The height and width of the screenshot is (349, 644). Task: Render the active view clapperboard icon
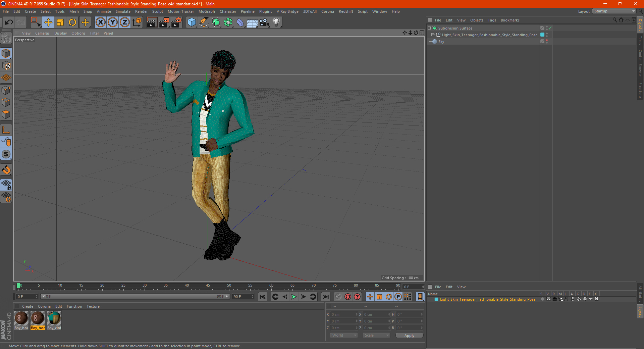coord(152,22)
